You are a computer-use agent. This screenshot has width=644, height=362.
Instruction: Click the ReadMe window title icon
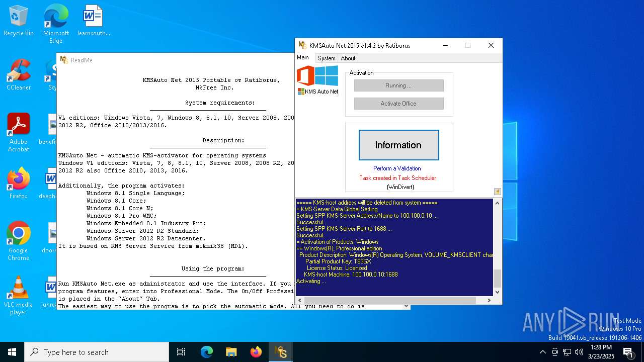click(x=64, y=60)
